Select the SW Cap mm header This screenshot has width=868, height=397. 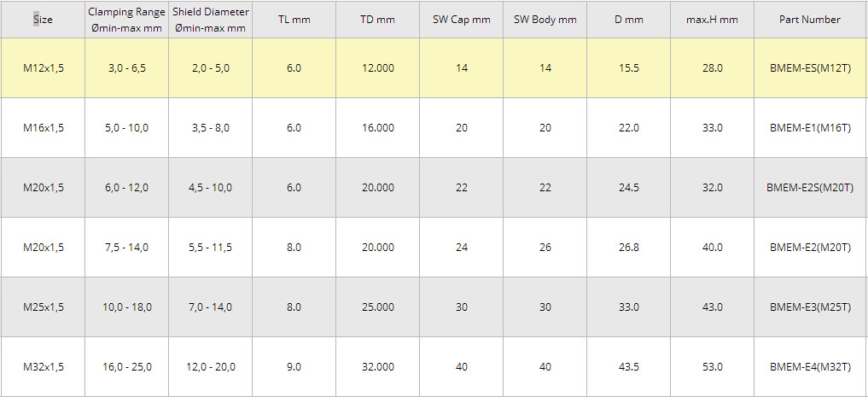click(x=461, y=20)
